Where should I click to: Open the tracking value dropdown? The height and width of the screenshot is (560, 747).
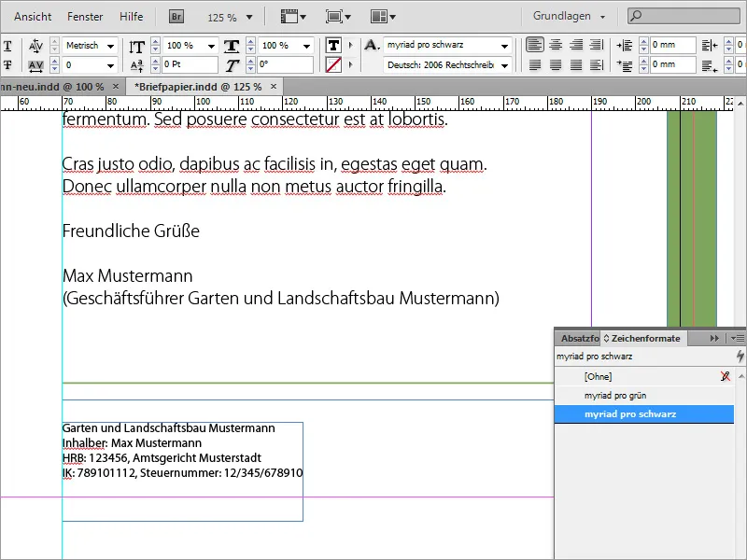[110, 65]
